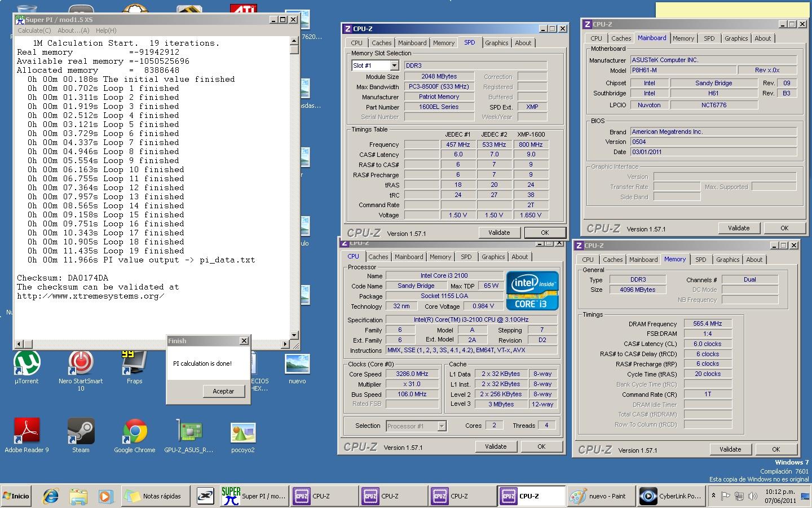The image size is (812, 508).
Task: Click the Core Speed 3286.0 MHz value
Action: pos(412,374)
